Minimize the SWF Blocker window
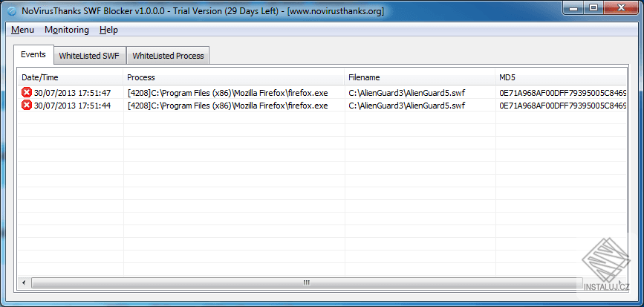Viewport: 644px width, 307px height. tap(573, 7)
